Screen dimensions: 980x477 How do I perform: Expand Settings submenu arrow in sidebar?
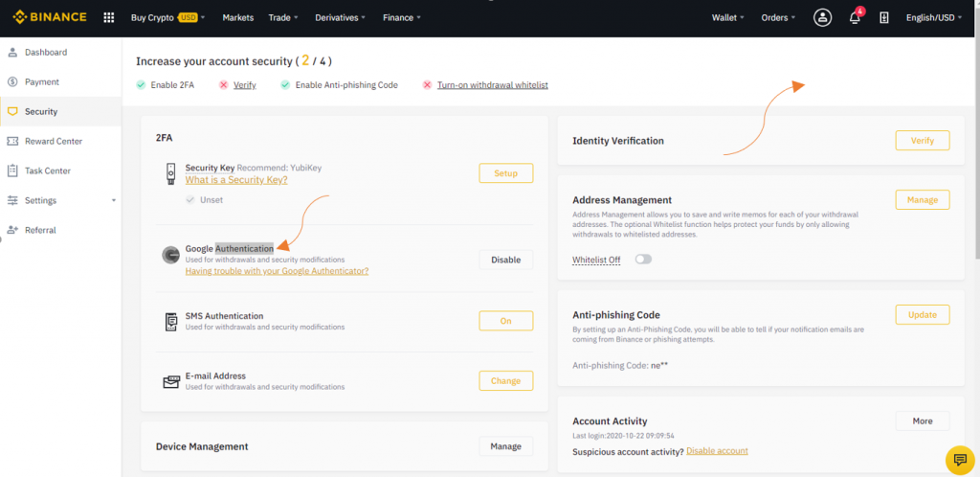click(x=114, y=201)
